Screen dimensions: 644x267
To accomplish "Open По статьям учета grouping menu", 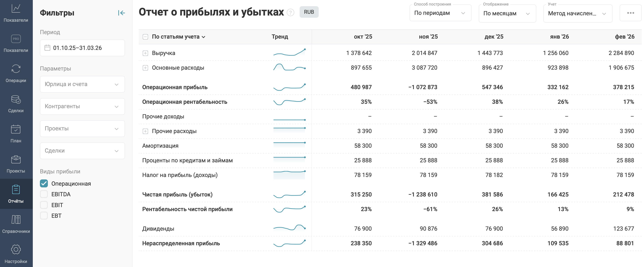I will pos(178,37).
